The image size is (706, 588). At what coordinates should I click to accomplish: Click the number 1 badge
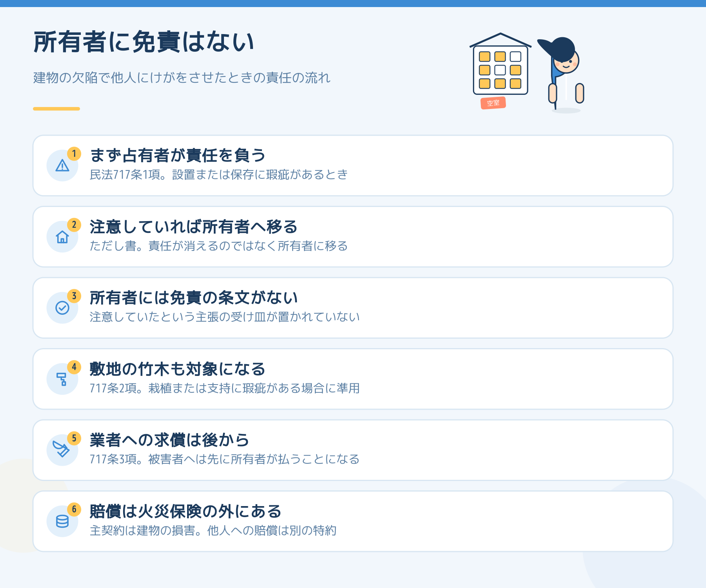[x=74, y=154]
